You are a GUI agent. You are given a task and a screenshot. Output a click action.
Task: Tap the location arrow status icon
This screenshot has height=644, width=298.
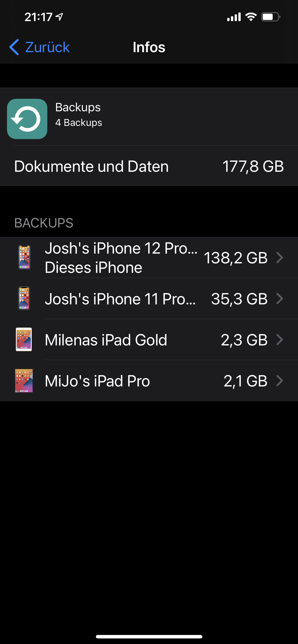point(59,17)
